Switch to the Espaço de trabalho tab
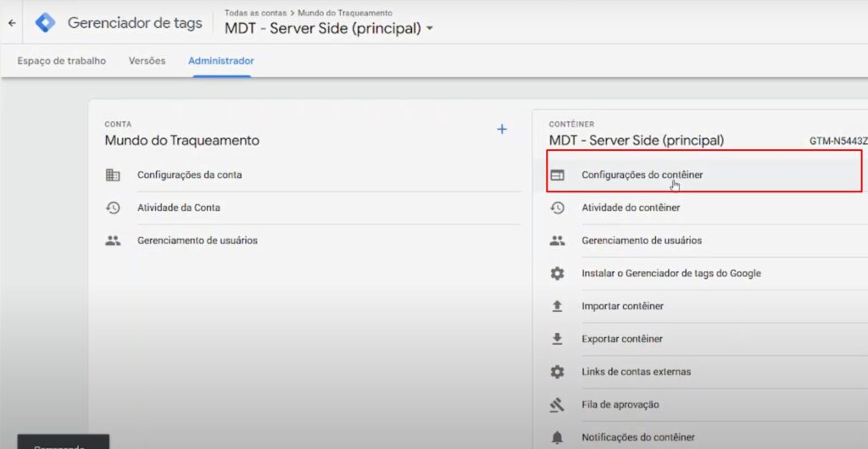The image size is (868, 449). (x=62, y=61)
